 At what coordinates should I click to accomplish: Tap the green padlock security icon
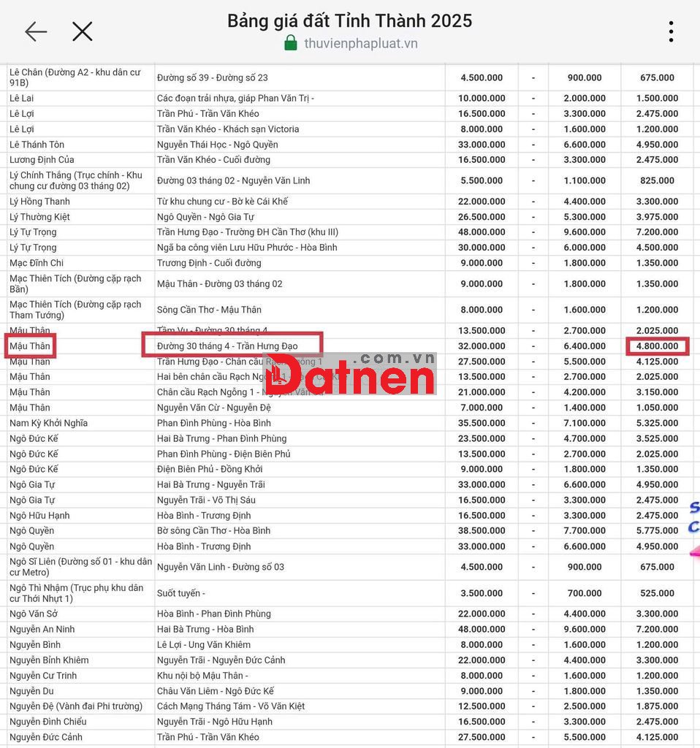coord(291,43)
